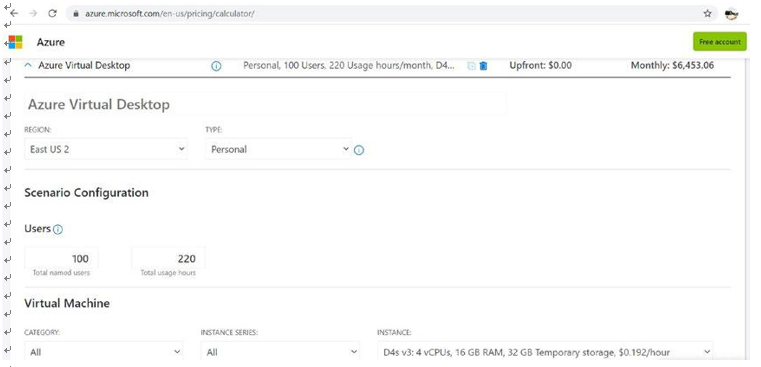This screenshot has height=367, width=761.
Task: Click the Virtual Machine heading
Action: click(x=67, y=303)
